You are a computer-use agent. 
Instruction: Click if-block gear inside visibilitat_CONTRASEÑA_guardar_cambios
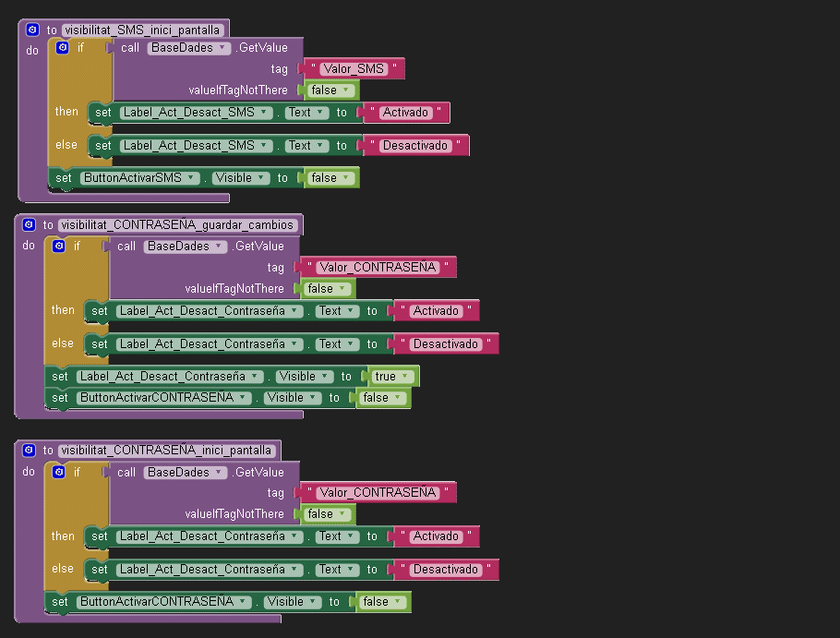click(x=59, y=246)
